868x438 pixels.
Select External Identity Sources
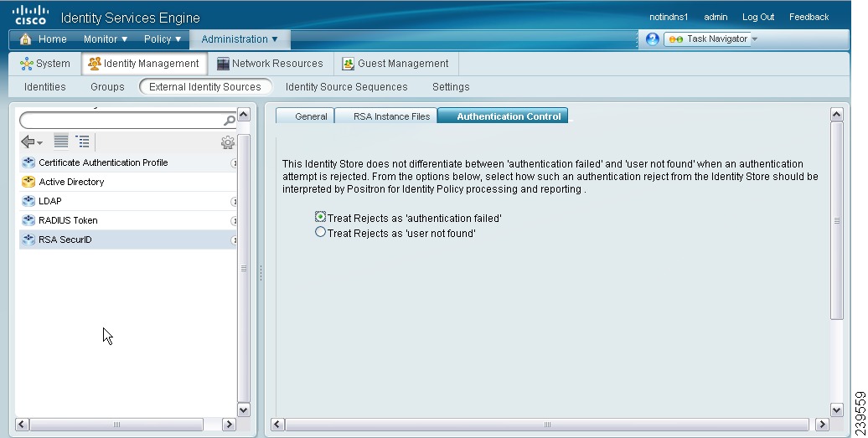[205, 87]
